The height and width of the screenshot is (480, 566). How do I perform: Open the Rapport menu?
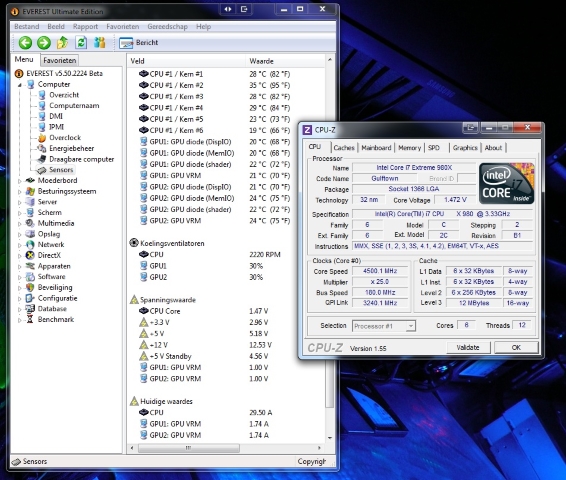click(x=85, y=27)
